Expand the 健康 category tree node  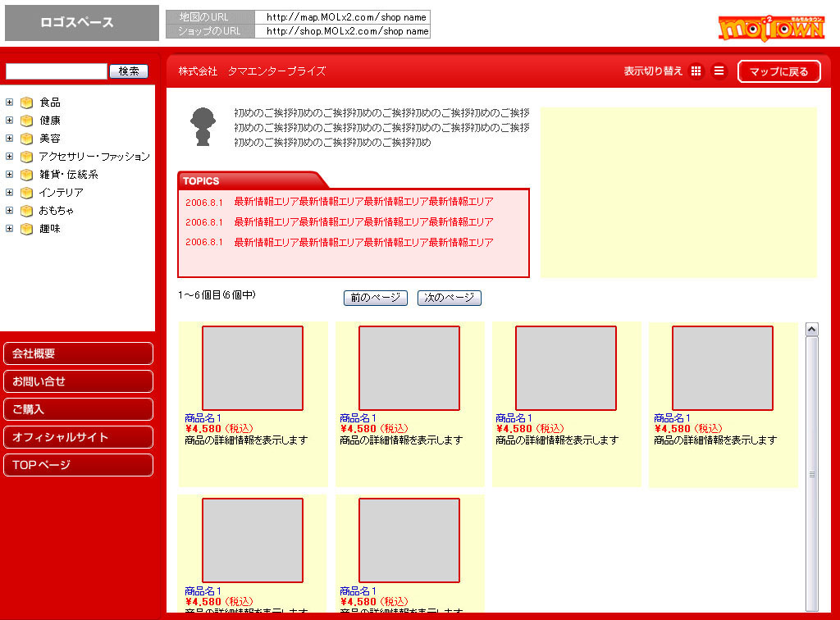[x=9, y=120]
